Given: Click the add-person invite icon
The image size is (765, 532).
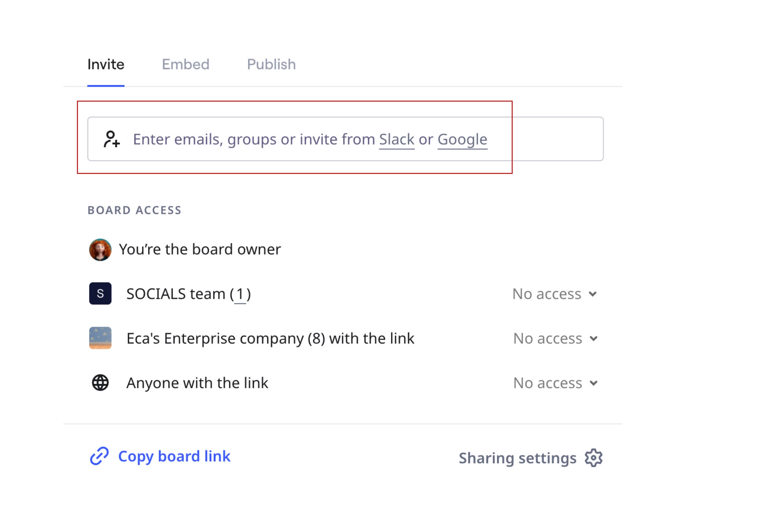Looking at the screenshot, I should (x=111, y=139).
